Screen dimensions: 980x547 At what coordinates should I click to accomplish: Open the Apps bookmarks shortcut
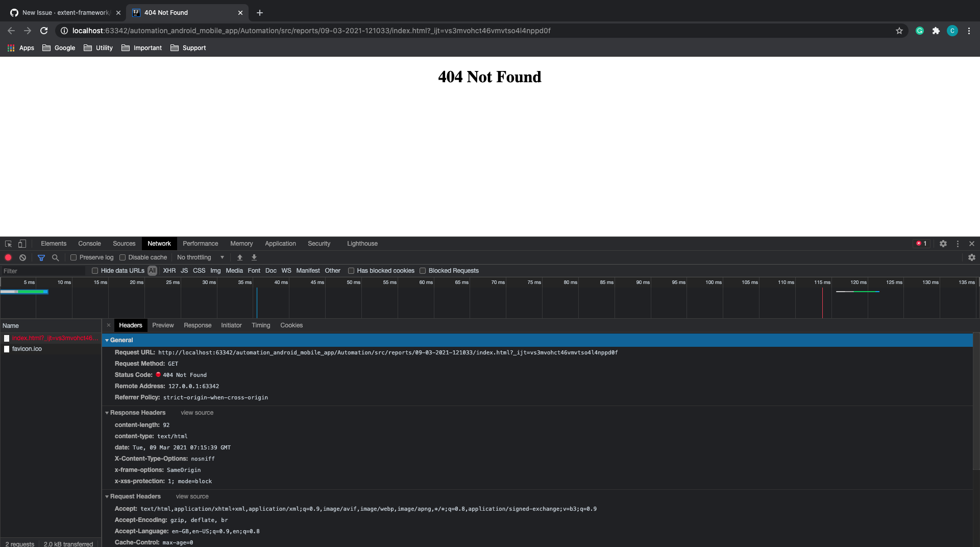(x=21, y=48)
